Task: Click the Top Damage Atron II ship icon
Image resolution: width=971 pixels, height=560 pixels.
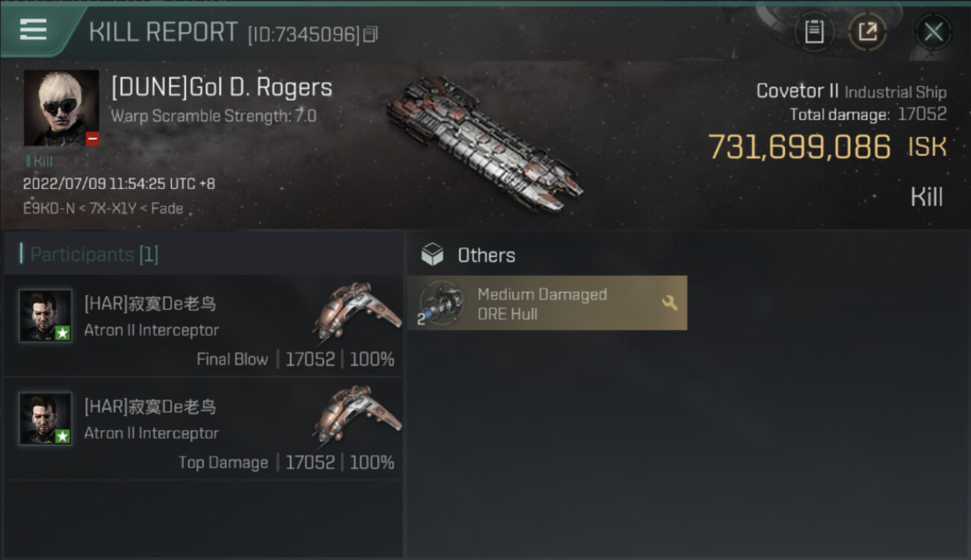Action: [x=356, y=414]
